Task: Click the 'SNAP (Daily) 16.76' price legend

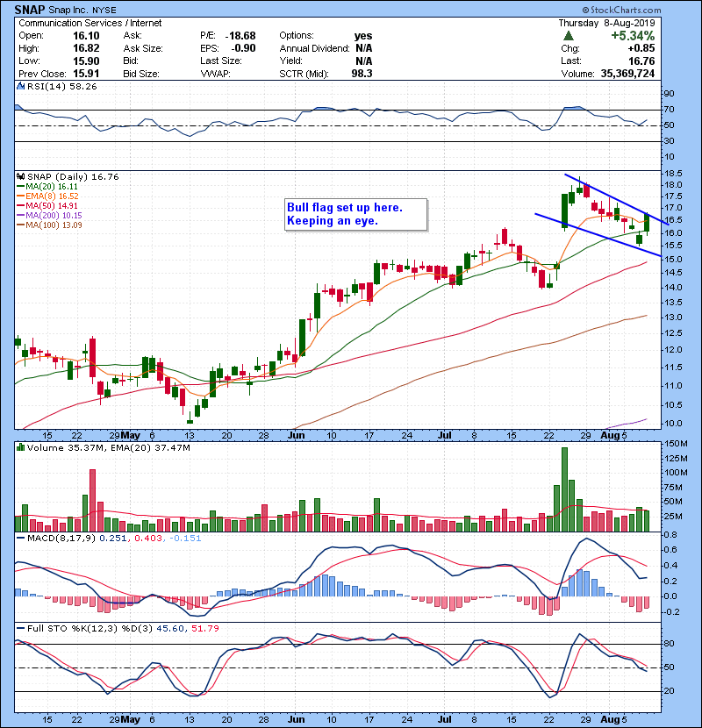Action: (74, 177)
